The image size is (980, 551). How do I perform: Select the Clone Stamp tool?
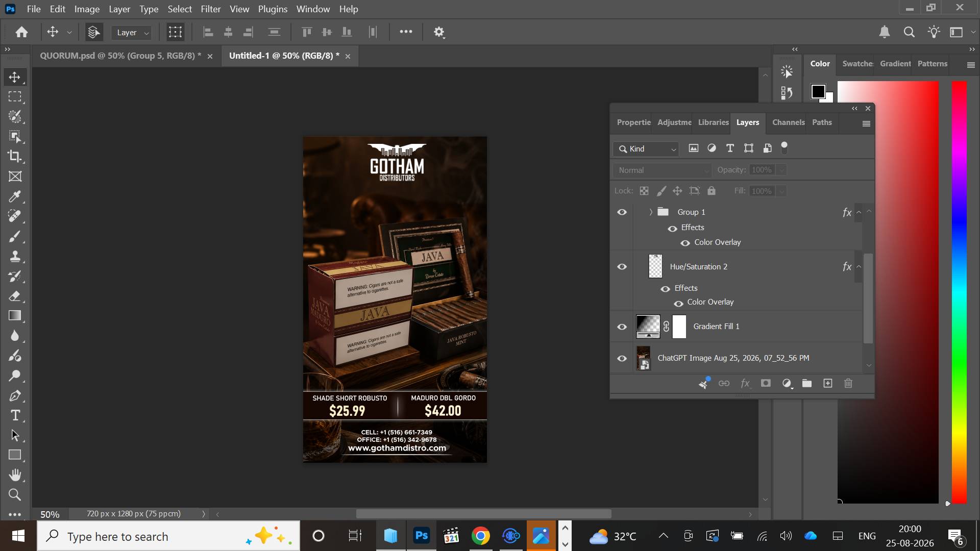coord(15,256)
